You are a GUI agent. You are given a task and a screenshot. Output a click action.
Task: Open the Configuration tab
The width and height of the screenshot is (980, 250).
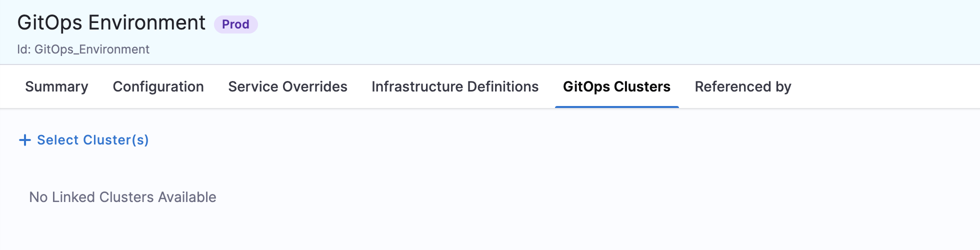tap(158, 86)
